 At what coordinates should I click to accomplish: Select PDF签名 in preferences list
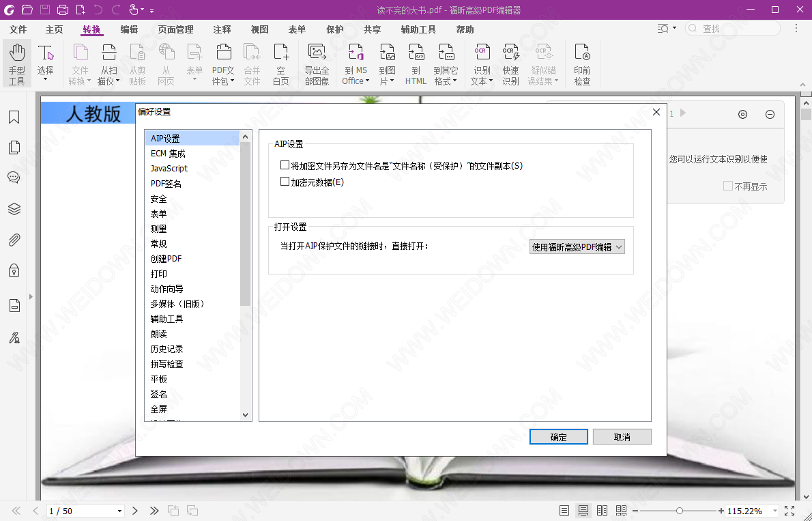click(x=192, y=184)
